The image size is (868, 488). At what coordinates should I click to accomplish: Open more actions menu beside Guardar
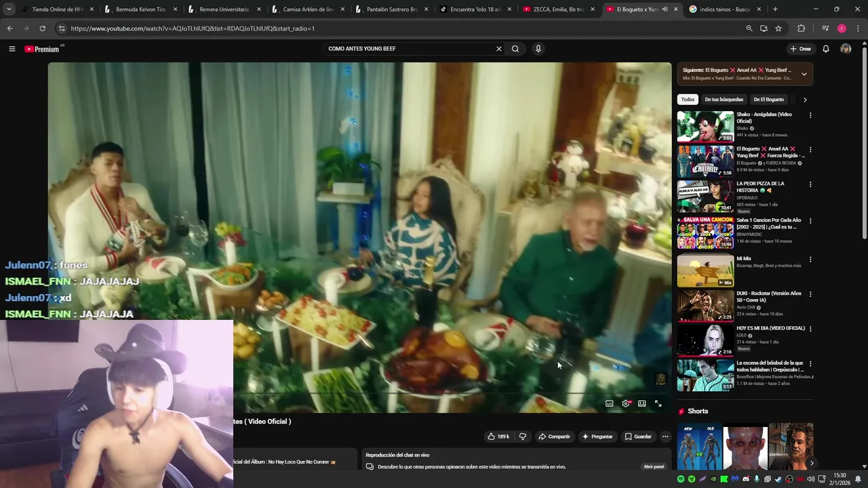[x=665, y=436]
